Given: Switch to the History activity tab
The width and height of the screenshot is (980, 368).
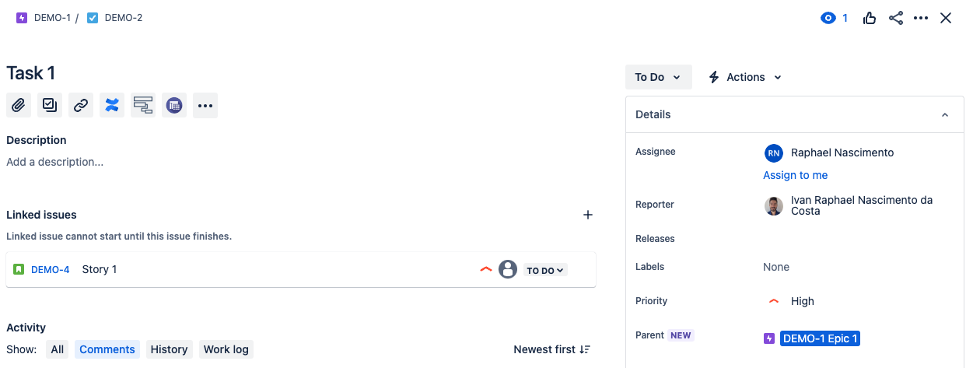Looking at the screenshot, I should tap(169, 349).
